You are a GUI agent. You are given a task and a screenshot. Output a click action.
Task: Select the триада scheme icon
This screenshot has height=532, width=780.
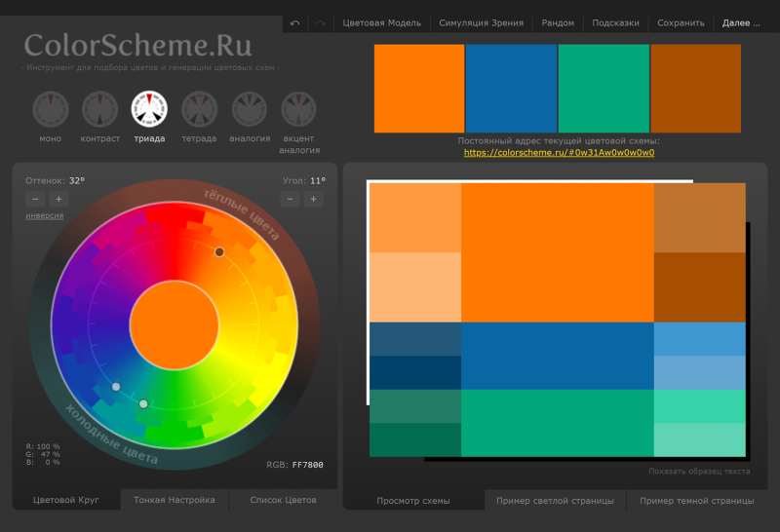(x=149, y=109)
